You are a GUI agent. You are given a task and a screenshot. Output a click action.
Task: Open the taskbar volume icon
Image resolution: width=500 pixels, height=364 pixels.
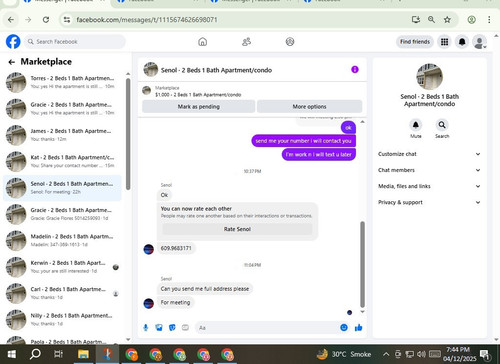(x=421, y=354)
